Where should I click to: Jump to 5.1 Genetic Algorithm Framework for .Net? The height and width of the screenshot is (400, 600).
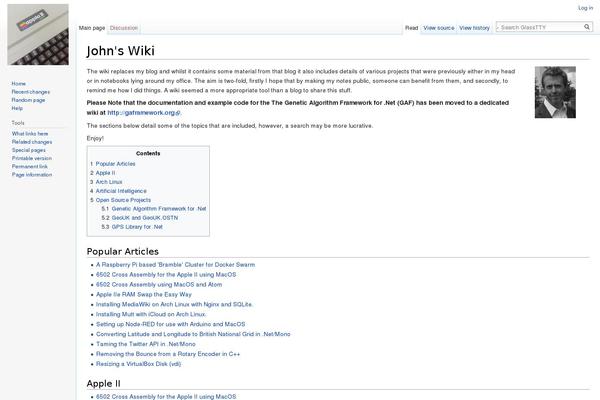(154, 209)
